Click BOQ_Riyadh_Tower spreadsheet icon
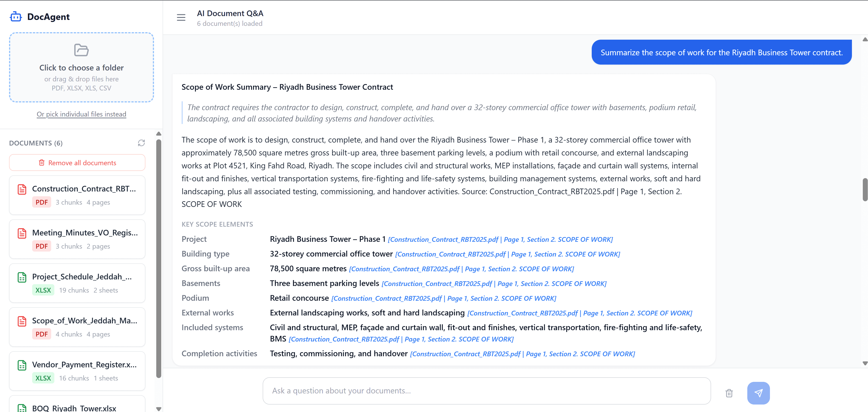The width and height of the screenshot is (868, 412). tap(22, 408)
